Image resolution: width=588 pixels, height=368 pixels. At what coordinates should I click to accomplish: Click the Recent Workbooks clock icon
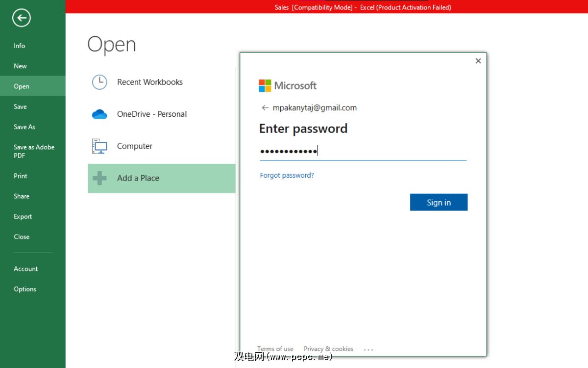click(99, 82)
